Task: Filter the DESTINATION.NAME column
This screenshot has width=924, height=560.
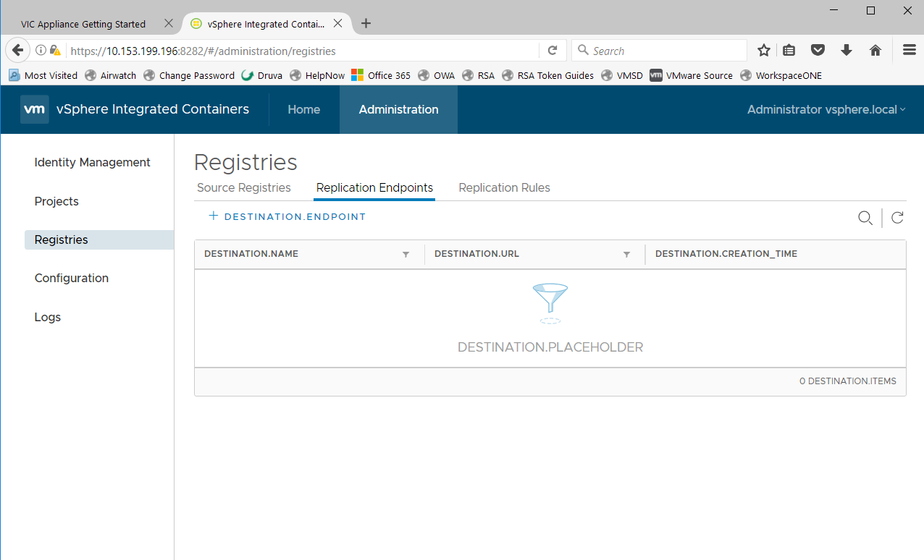Action: (x=406, y=255)
